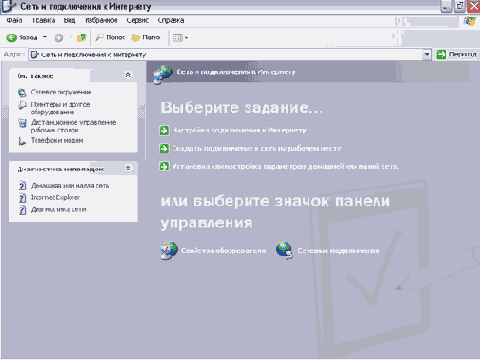This screenshot has width=480, height=360.
Task: Open the Правка menu
Action: click(43, 20)
